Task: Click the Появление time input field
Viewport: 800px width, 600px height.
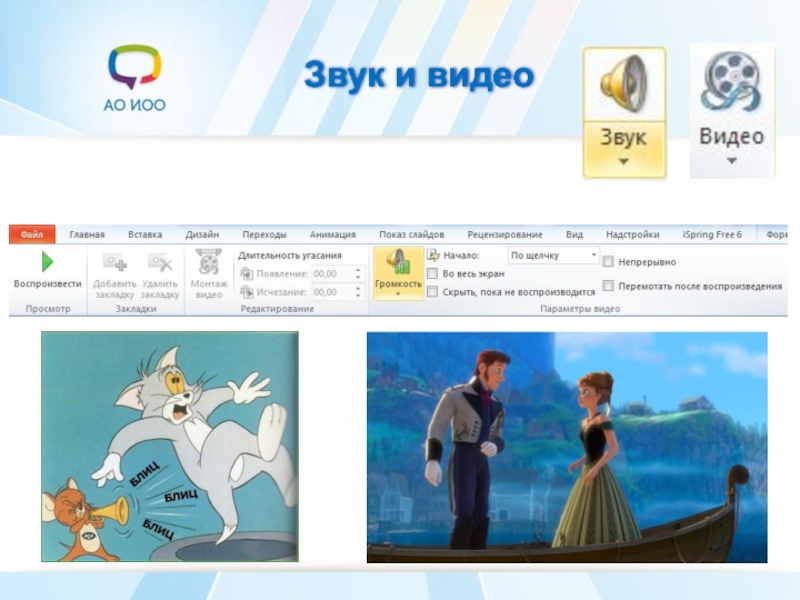Action: [332, 274]
